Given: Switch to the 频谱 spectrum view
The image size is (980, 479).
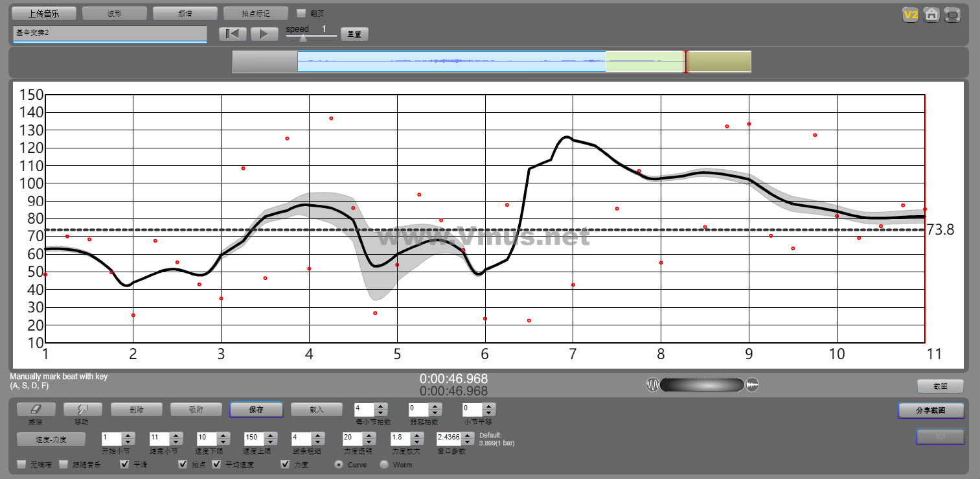Looking at the screenshot, I should coord(185,13).
